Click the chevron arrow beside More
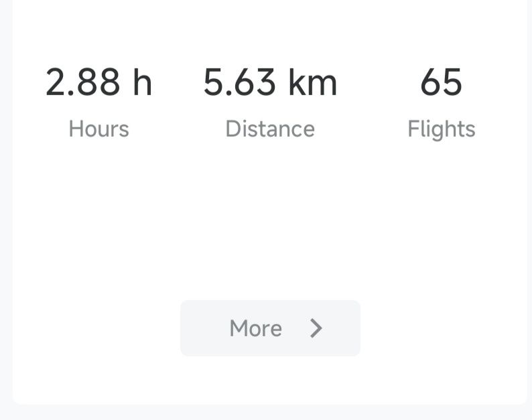Screen dimensions: 532x420 tap(316, 328)
